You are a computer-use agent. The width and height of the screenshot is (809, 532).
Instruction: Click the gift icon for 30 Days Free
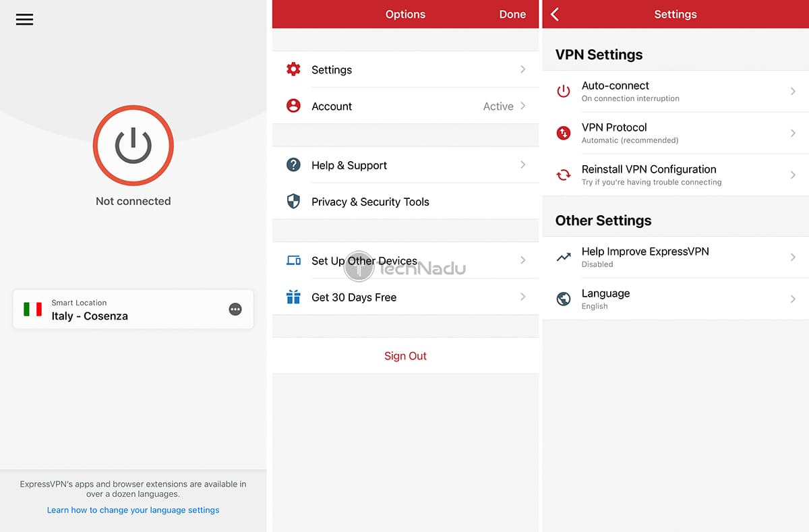[293, 297]
